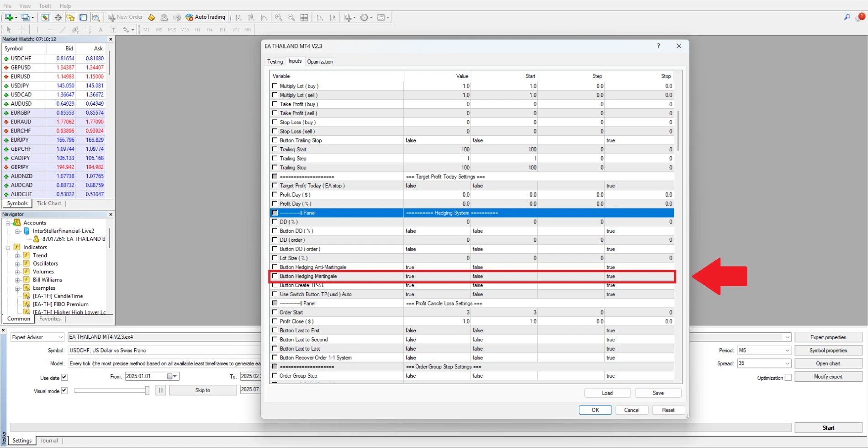The width and height of the screenshot is (868, 448).
Task: Toggle the Navigator panel star-folder icon
Action: 70,17
